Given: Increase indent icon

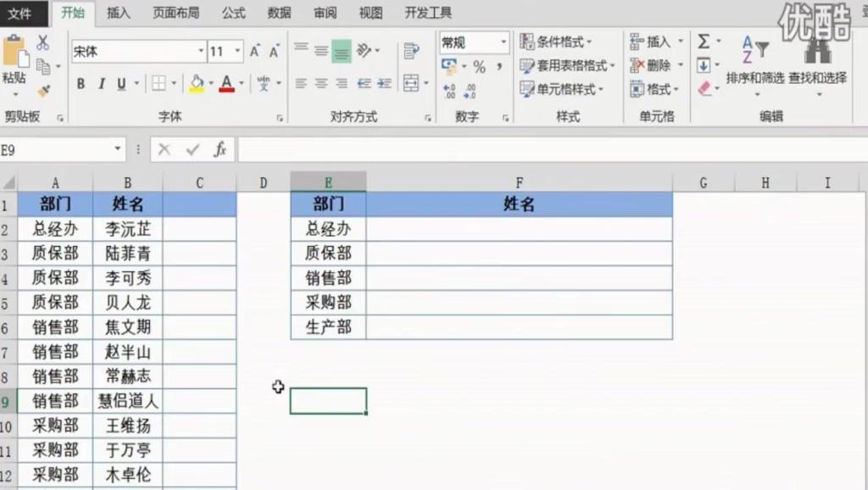Looking at the screenshot, I should (x=384, y=84).
